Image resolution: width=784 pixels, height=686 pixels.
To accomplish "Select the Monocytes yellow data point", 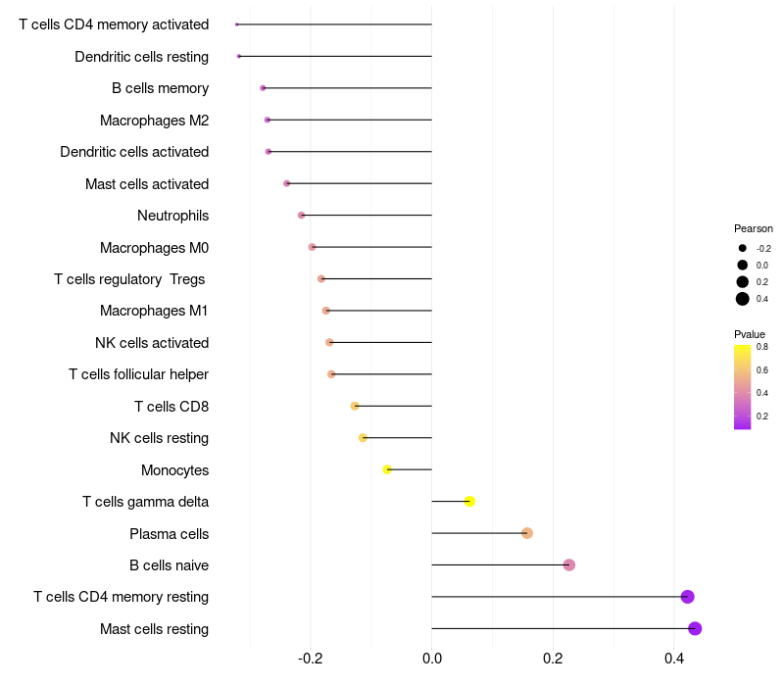I will (x=387, y=469).
